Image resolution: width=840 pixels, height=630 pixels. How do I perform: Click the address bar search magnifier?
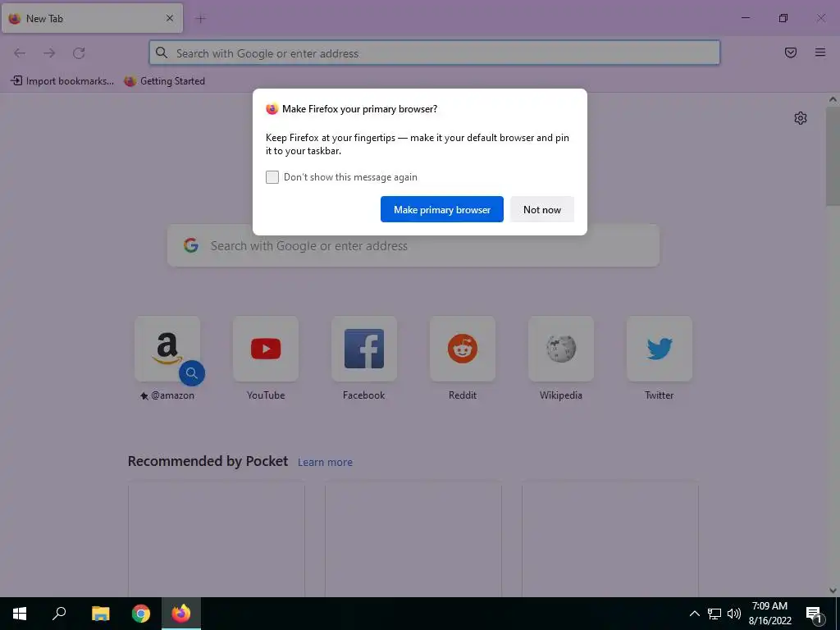click(x=162, y=52)
